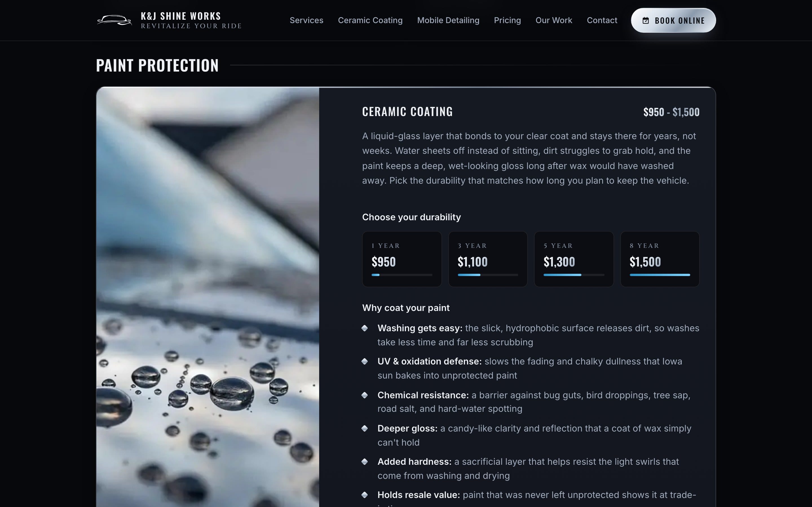Click the diamond bullet beside Added hardness
Image resolution: width=812 pixels, height=507 pixels.
[x=364, y=461]
